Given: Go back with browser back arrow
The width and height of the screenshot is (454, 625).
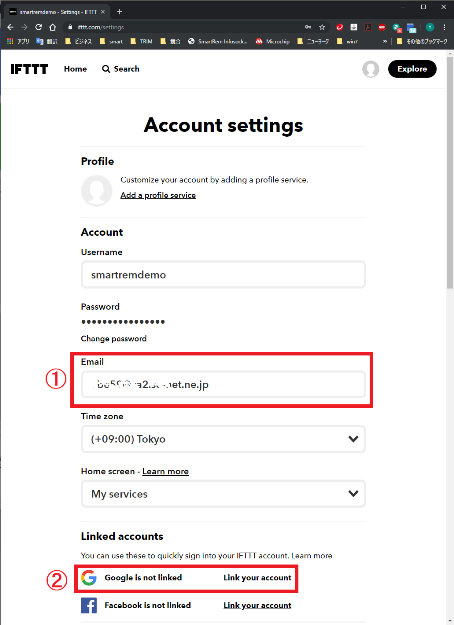Looking at the screenshot, I should click(10, 27).
